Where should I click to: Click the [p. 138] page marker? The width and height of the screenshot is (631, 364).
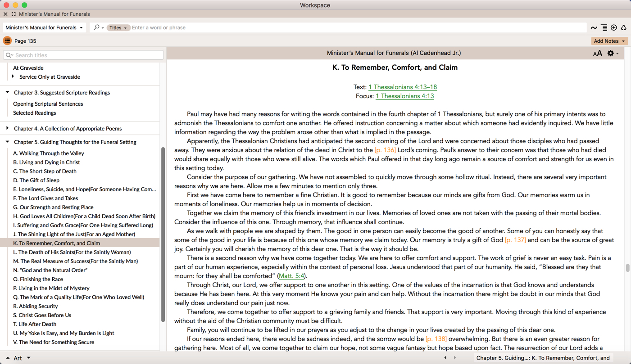[436, 339]
